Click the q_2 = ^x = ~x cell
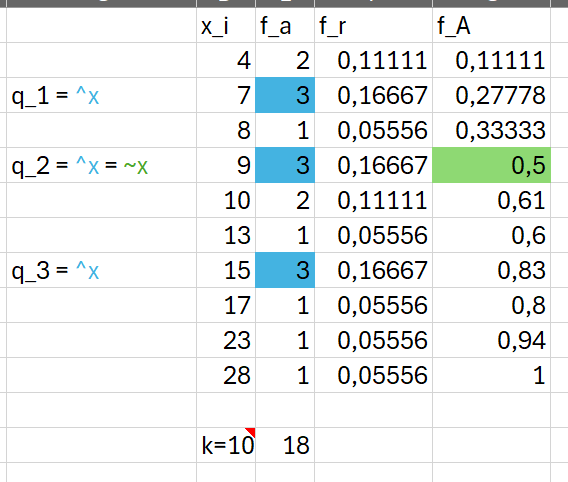568x482 pixels. (101, 165)
